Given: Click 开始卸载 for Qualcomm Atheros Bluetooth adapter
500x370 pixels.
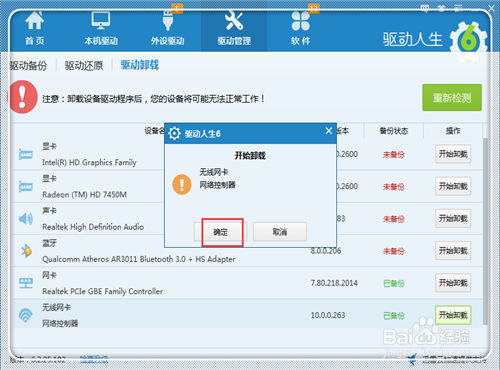Looking at the screenshot, I should pos(453,250).
